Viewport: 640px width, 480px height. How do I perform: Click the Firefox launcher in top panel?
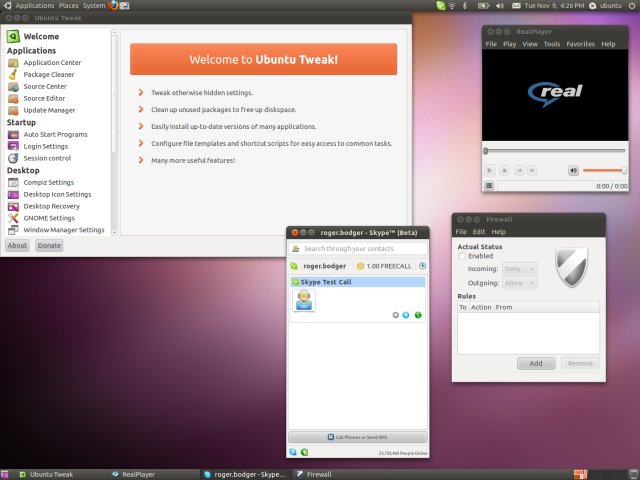(113, 5)
